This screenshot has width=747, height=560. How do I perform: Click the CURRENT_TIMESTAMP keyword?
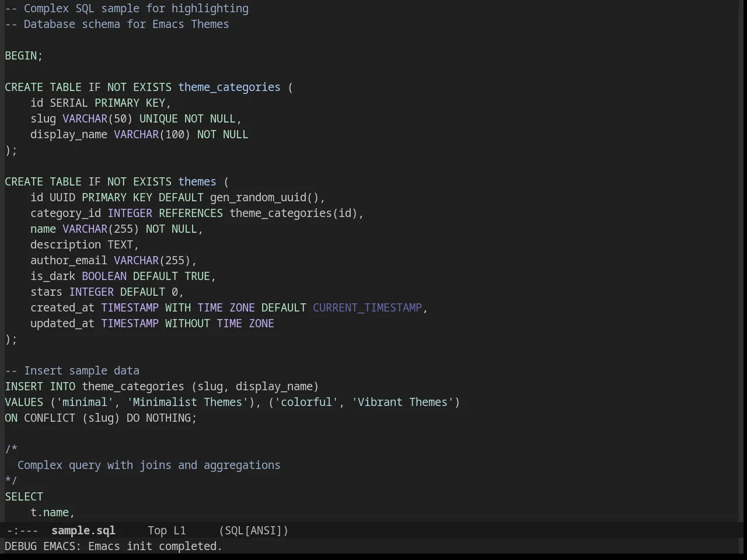(367, 307)
